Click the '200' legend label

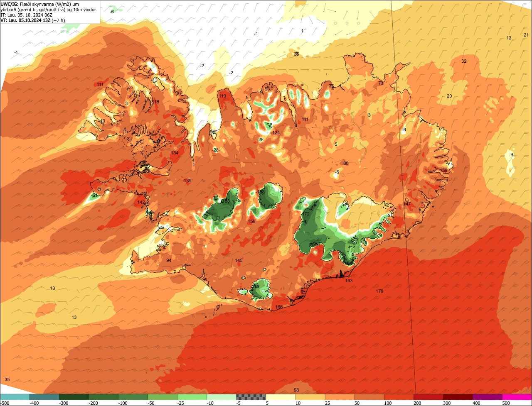tap(418, 403)
